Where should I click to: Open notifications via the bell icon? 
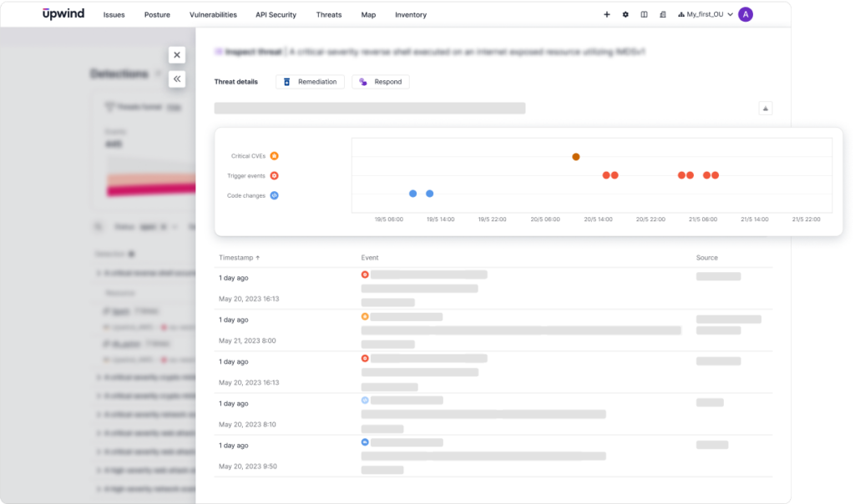click(x=662, y=14)
